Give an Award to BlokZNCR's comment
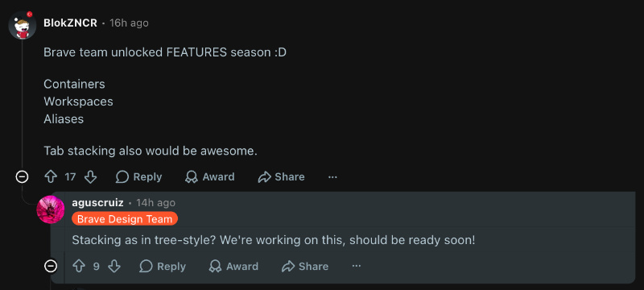 210,177
